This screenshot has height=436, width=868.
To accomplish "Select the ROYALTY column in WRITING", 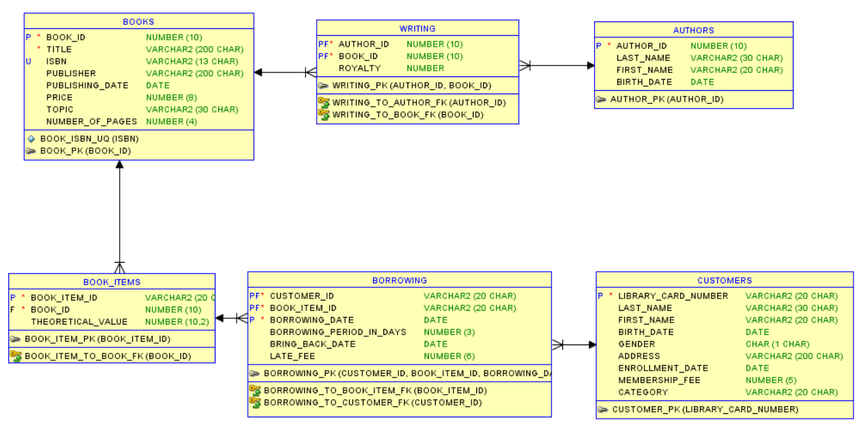I will coord(359,68).
